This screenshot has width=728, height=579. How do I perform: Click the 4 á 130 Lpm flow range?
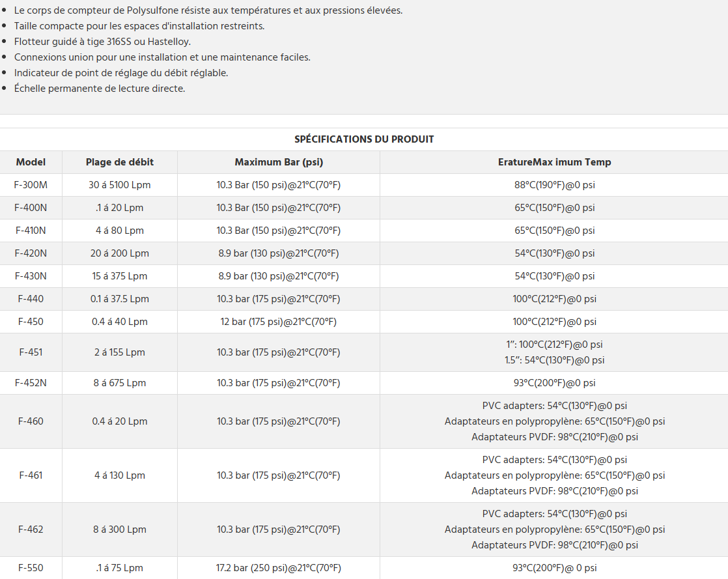[120, 475]
